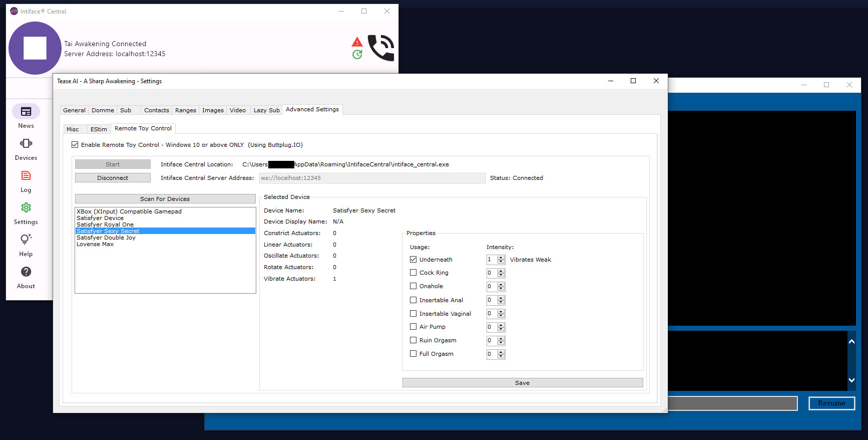
Task: Open the Contacts tab
Action: (x=157, y=110)
